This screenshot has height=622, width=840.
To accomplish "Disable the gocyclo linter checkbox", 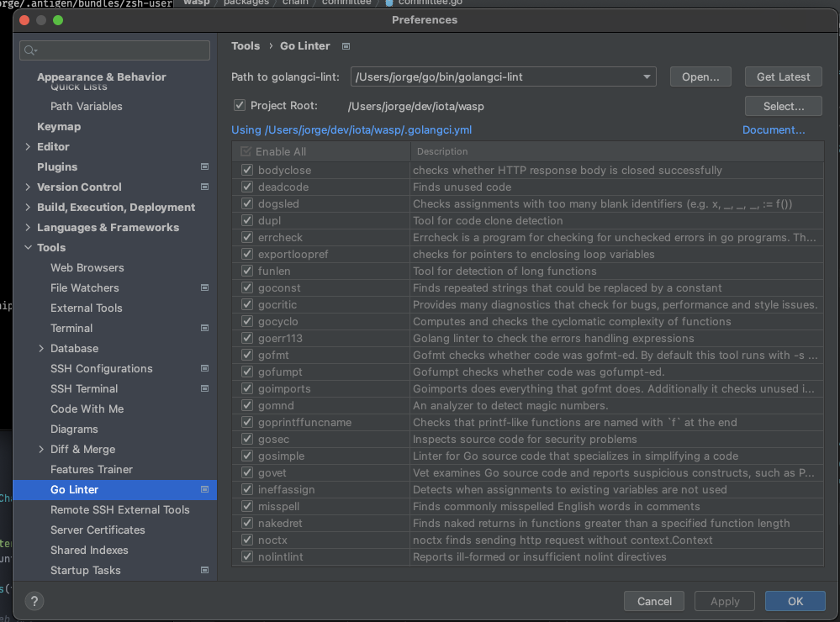I will click(247, 321).
